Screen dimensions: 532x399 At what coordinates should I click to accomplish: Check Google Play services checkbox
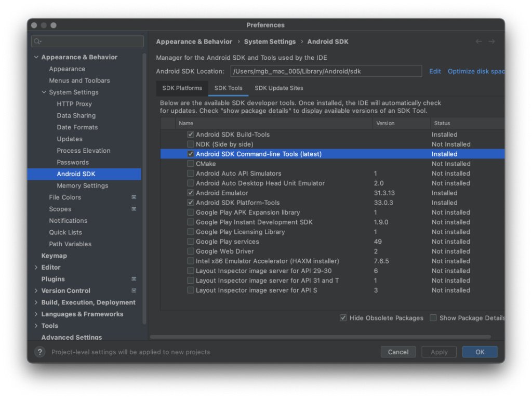tap(190, 242)
